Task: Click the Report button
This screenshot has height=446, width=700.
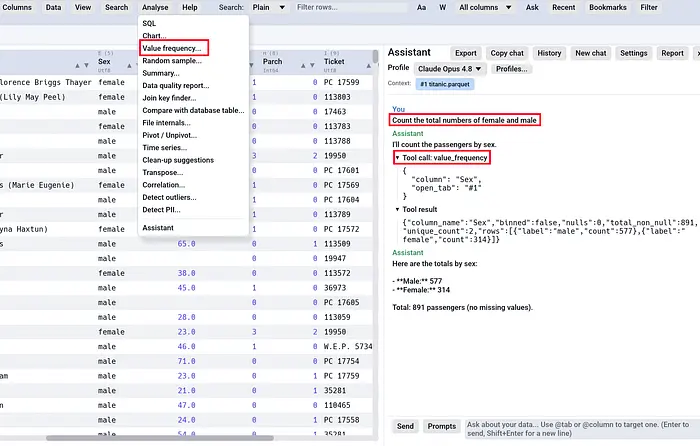Action: click(x=672, y=53)
